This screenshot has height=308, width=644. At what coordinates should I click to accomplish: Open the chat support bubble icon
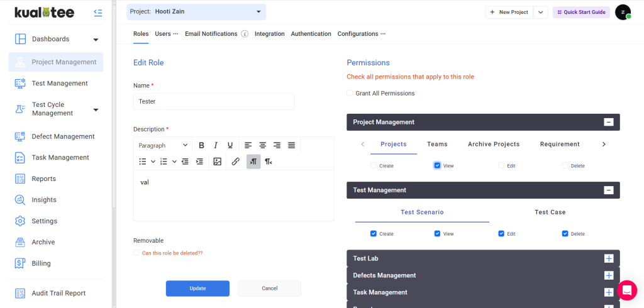point(626,290)
